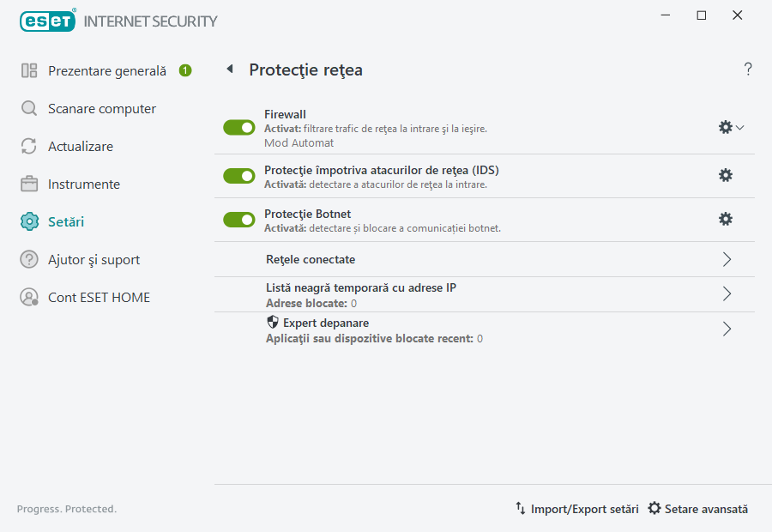Select Cont ESET HOME icon
This screenshot has height=532, width=772.
(x=28, y=297)
